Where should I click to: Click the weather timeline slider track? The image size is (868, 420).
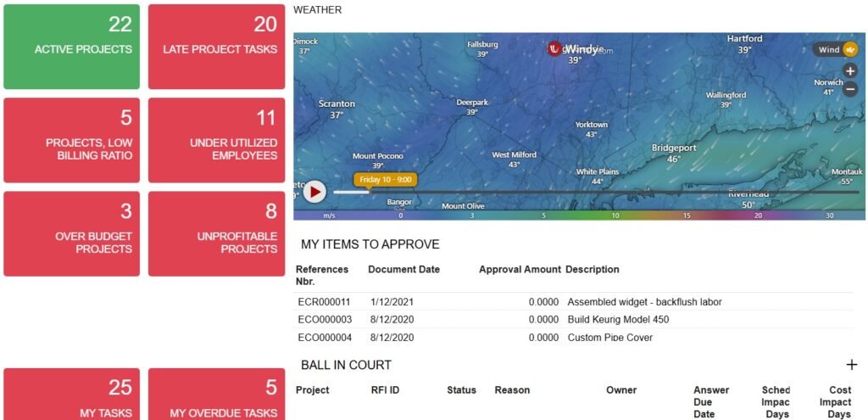[593, 193]
